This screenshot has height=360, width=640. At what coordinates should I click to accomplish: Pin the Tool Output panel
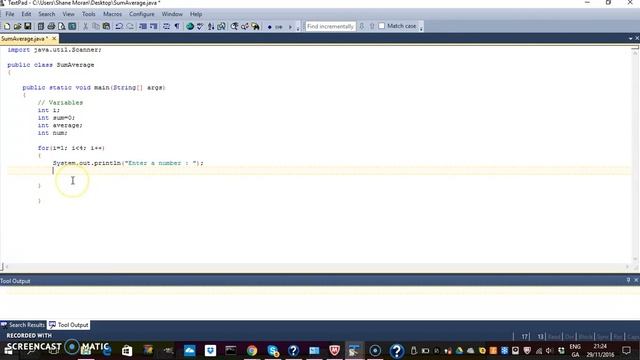(x=629, y=280)
